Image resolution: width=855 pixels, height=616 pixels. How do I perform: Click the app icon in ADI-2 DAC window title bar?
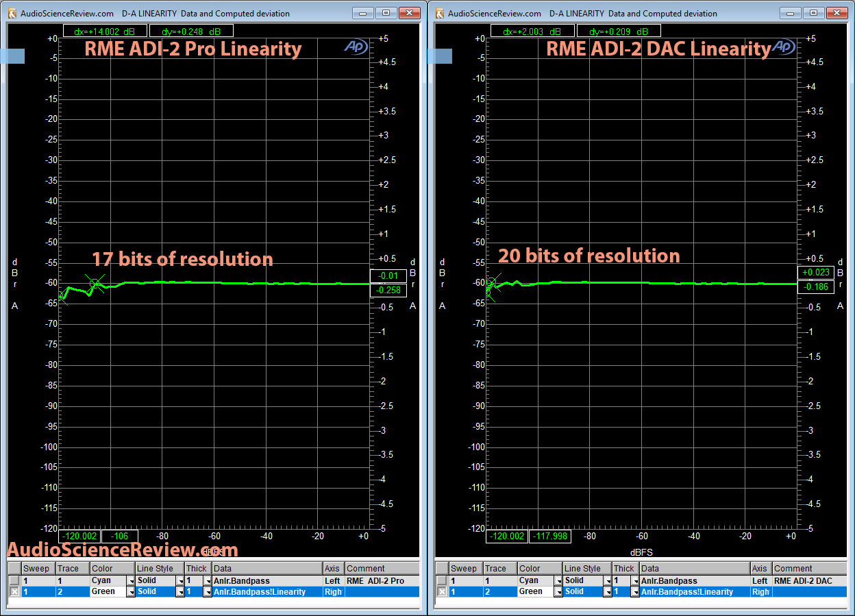[x=440, y=13]
